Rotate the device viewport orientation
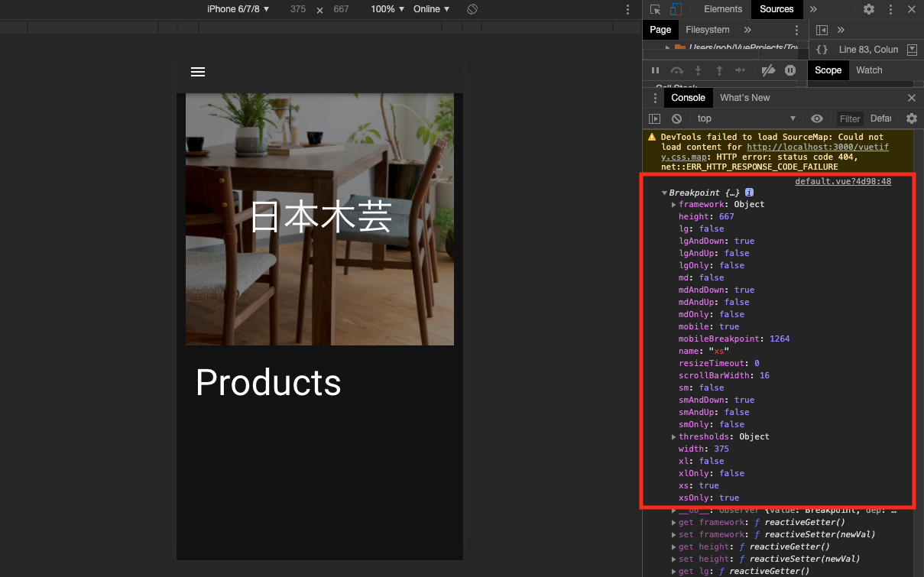This screenshot has height=577, width=924. point(472,9)
